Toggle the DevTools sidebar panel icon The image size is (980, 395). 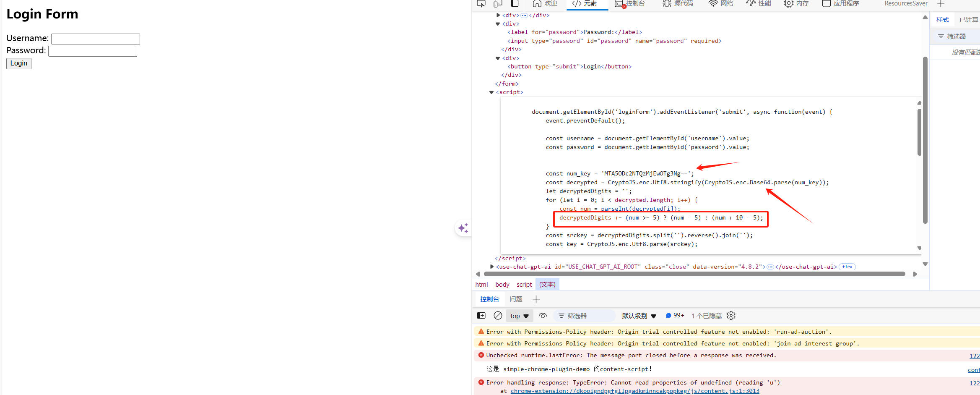pyautogui.click(x=515, y=4)
